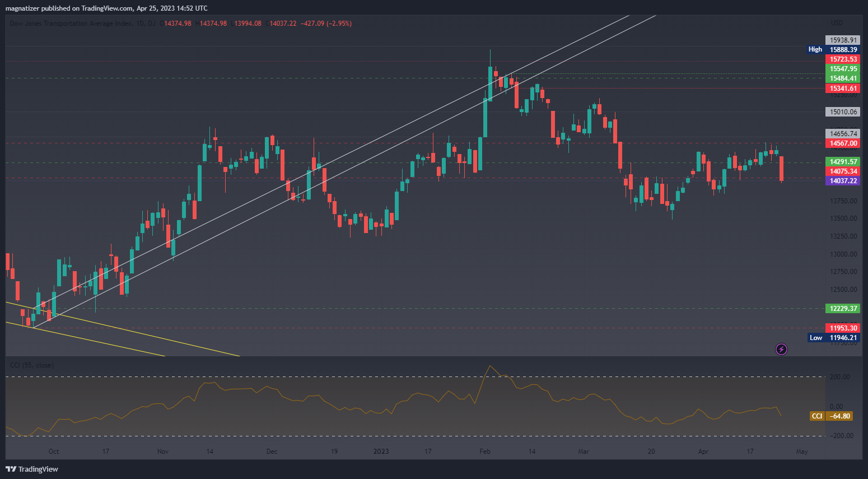Select the green 12229.37 price label

843,309
